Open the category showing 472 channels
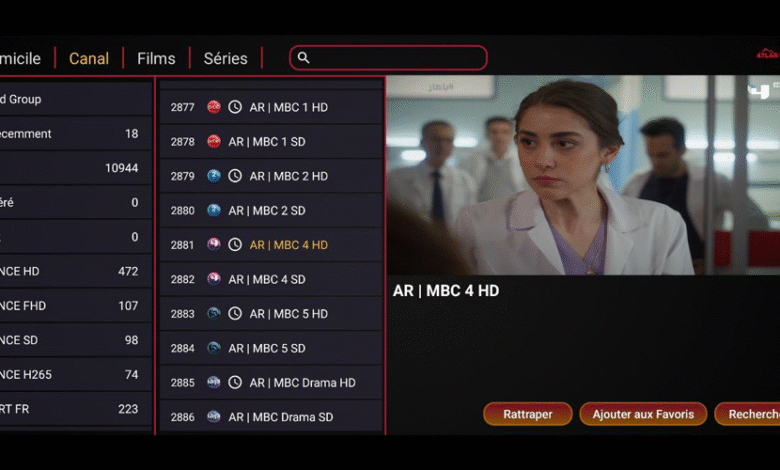780x470 pixels. pyautogui.click(x=75, y=271)
